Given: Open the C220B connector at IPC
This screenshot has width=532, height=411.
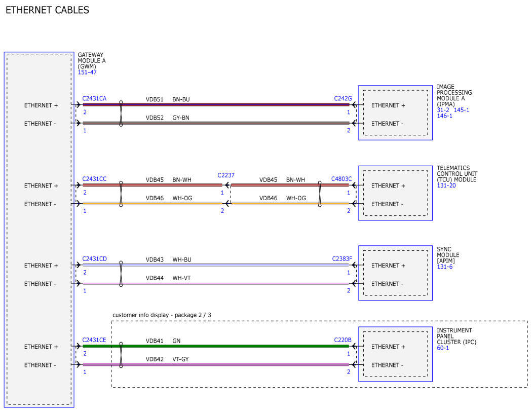Looking at the screenshot, I should tap(343, 340).
